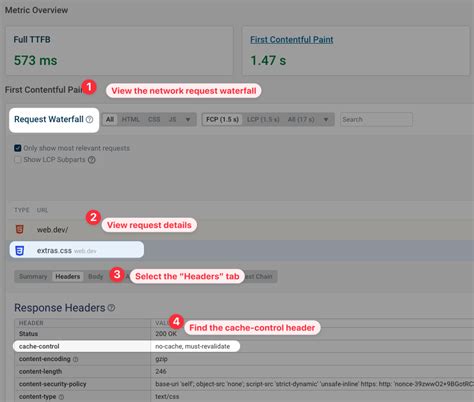The image size is (474, 402).
Task: Click the Show LCP Subparts help icon
Action: point(92,160)
